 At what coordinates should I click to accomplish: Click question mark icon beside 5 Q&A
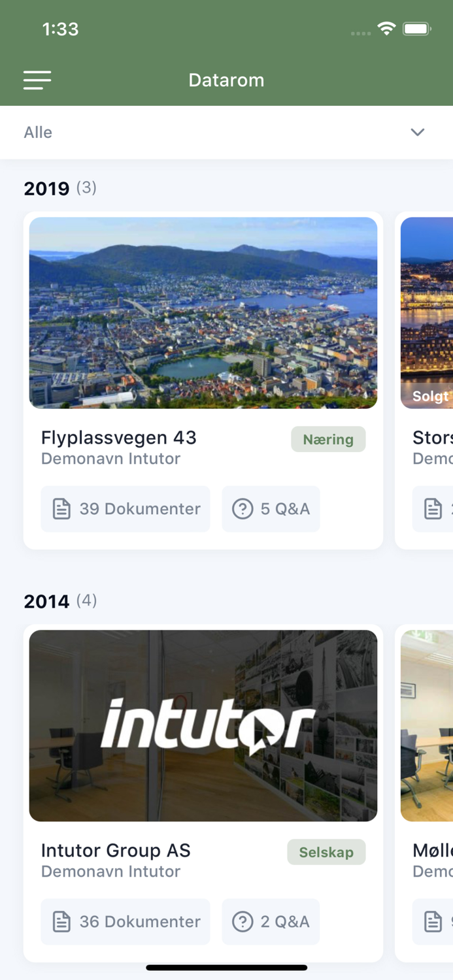[x=243, y=509]
